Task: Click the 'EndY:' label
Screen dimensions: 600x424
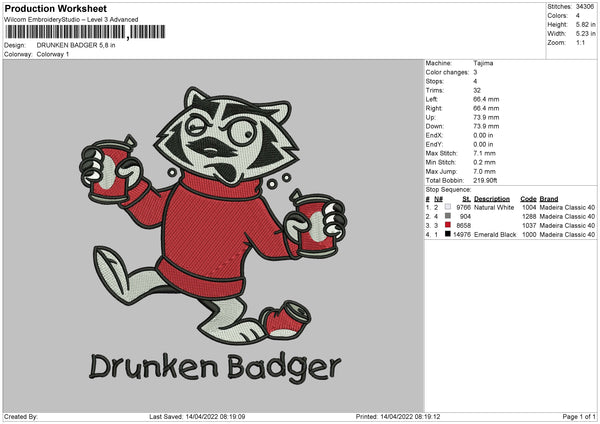Action: tap(434, 144)
